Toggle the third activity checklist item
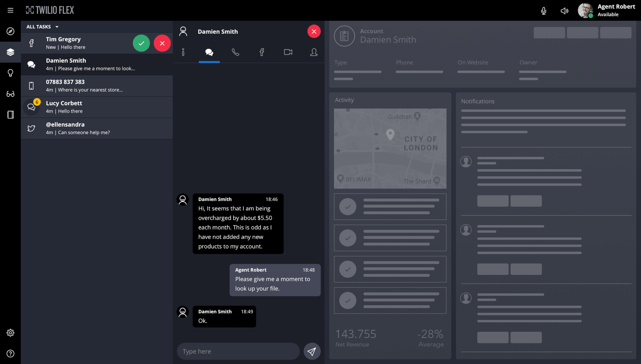 click(x=348, y=269)
